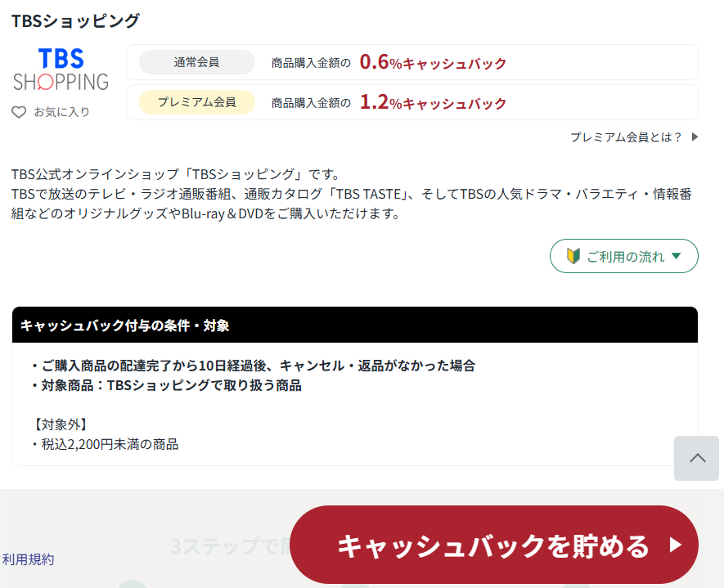Click the 0.6%キャッシュバック rate text
Viewport: 724px width, 588px height.
(x=433, y=62)
